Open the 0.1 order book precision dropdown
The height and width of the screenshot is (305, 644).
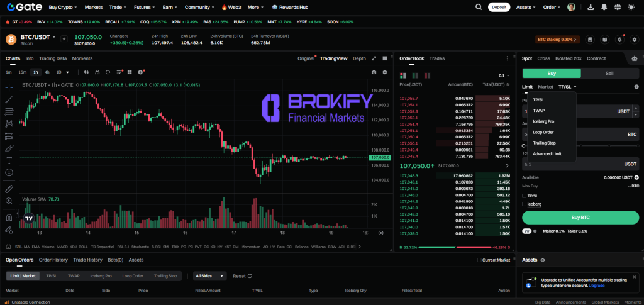click(x=503, y=75)
